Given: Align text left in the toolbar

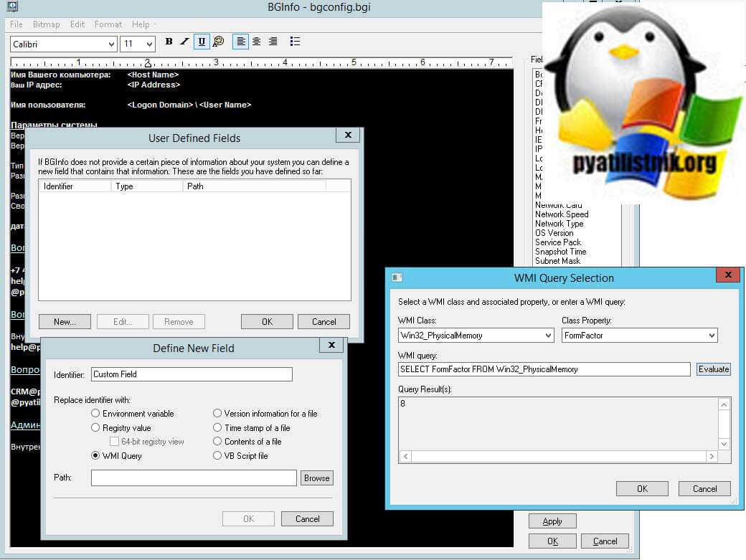Looking at the screenshot, I should pyautogui.click(x=241, y=42).
